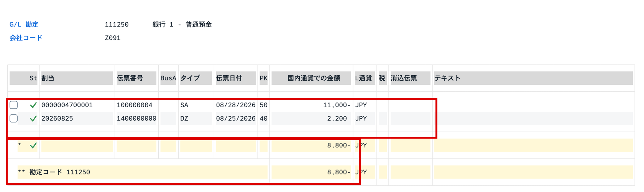Open the 会社コード link
Viewport: 644px width, 192px height.
tap(26, 38)
